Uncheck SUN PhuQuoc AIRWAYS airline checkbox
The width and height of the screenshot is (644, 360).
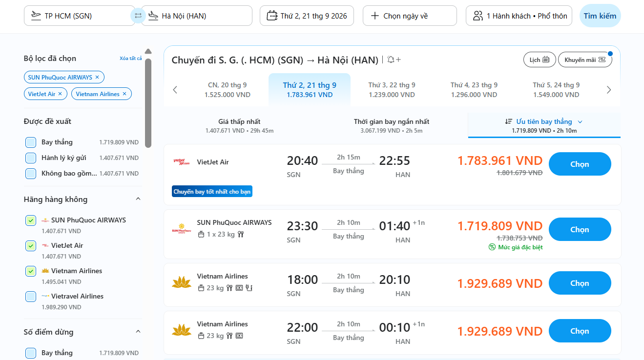(x=31, y=220)
